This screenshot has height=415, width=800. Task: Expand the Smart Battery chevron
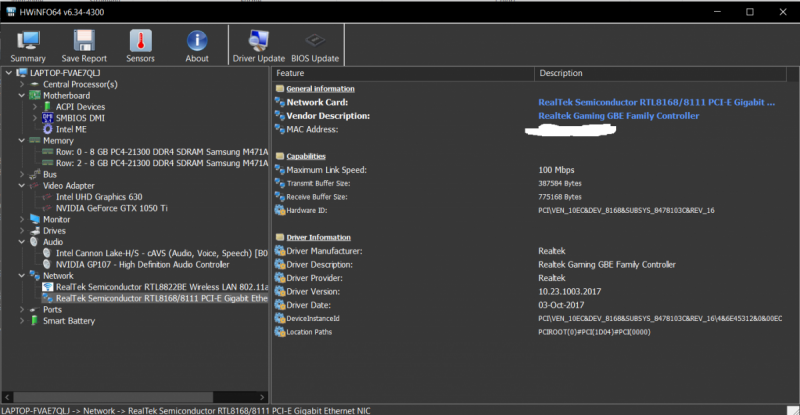22,321
